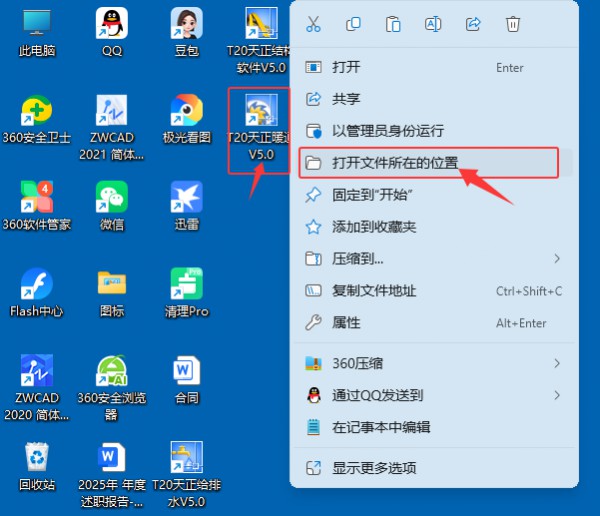Select the 极光看图 shortcut
The height and width of the screenshot is (516, 600).
tap(187, 120)
